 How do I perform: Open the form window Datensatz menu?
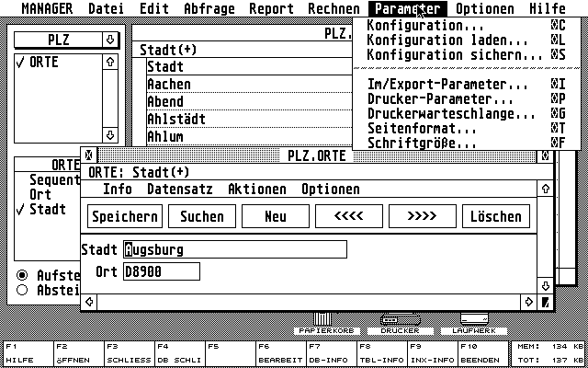click(180, 189)
